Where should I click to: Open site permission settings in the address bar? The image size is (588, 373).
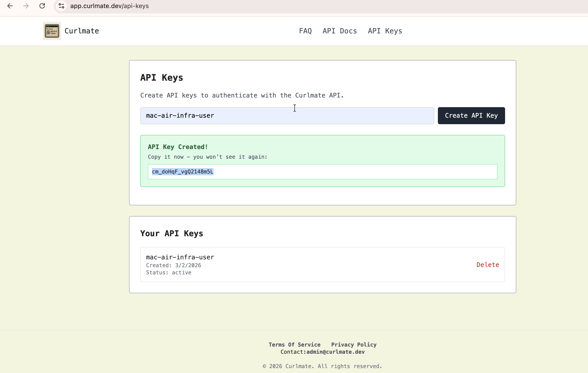61,6
